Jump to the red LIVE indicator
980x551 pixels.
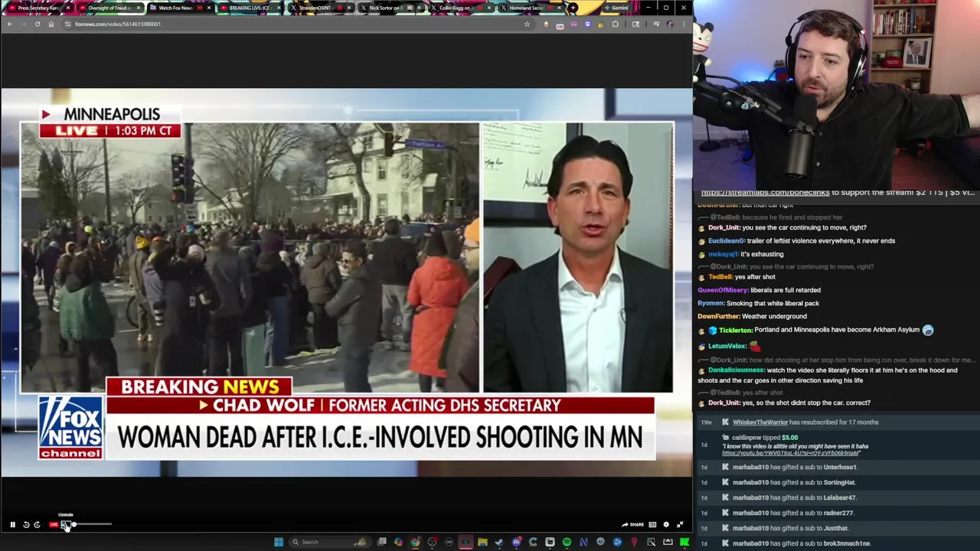pyautogui.click(x=54, y=525)
